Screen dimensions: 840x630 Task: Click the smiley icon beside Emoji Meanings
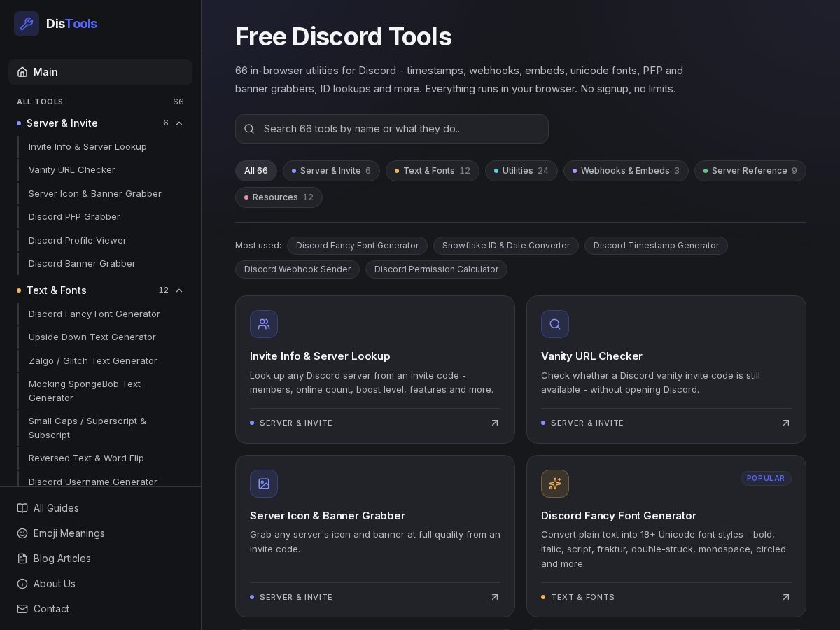click(22, 533)
